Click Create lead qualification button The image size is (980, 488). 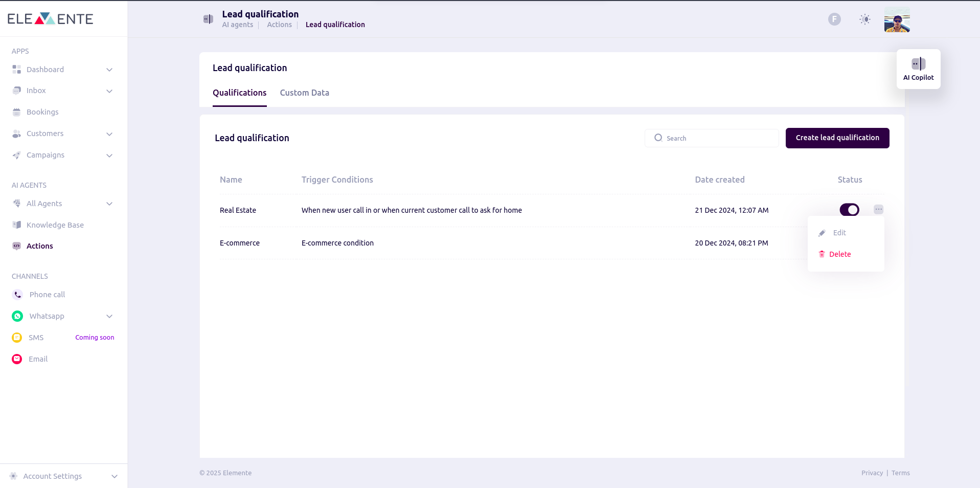click(837, 138)
